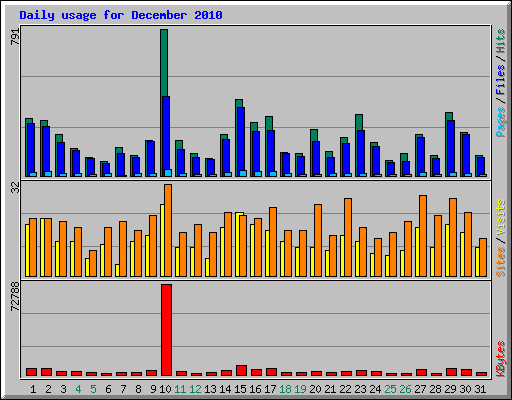This screenshot has width=512, height=400.
Task: Click day label 7 on the axis
Action: (x=123, y=389)
